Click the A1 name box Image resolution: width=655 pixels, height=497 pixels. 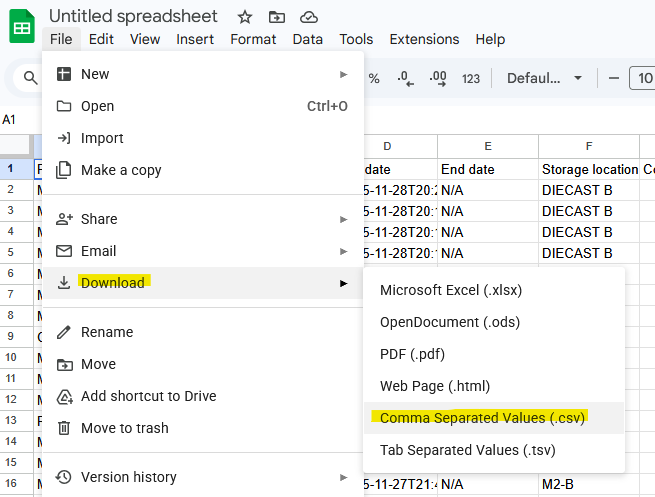tap(9, 120)
